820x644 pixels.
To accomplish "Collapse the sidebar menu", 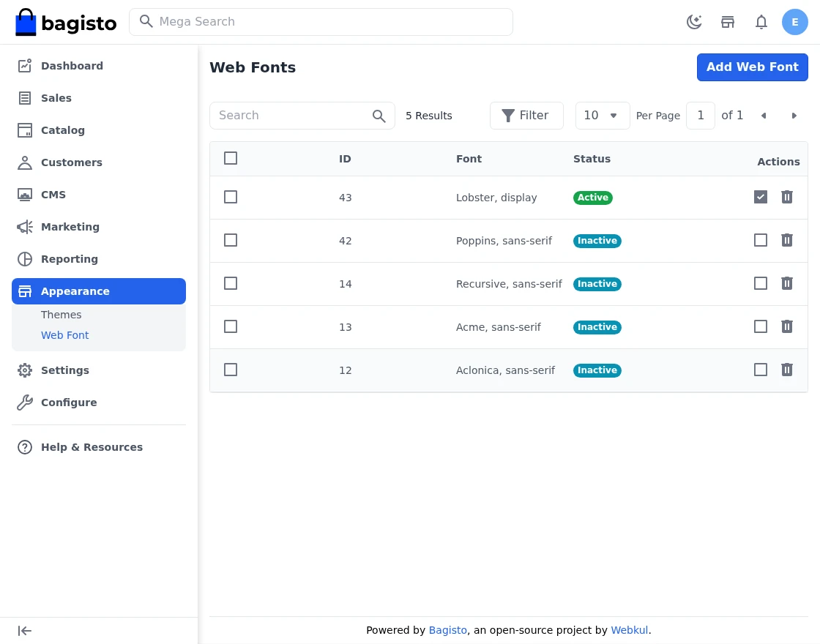I will click(x=25, y=631).
